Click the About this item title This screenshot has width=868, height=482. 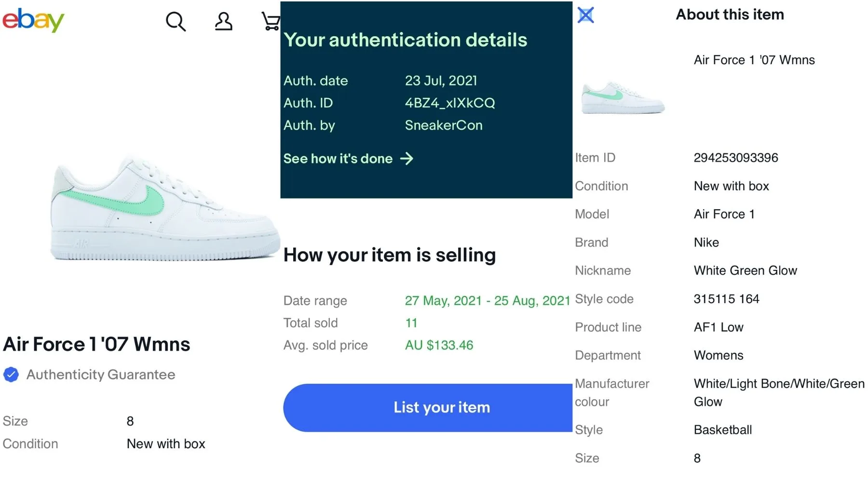coord(730,14)
